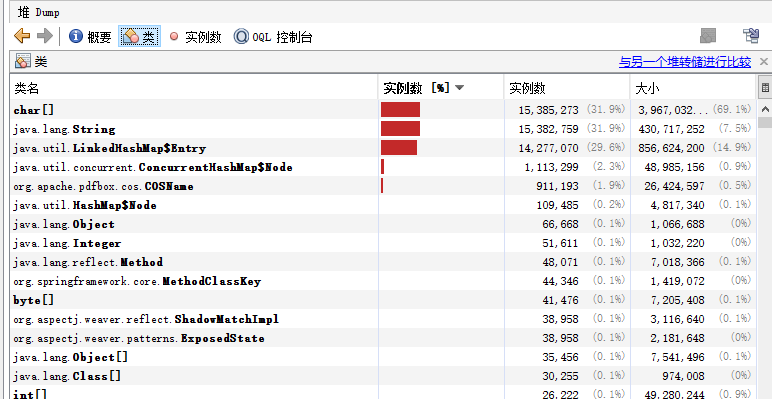772x399 pixels.
Task: Select the LinkedHashMap$Entry row
Action: tap(383, 148)
